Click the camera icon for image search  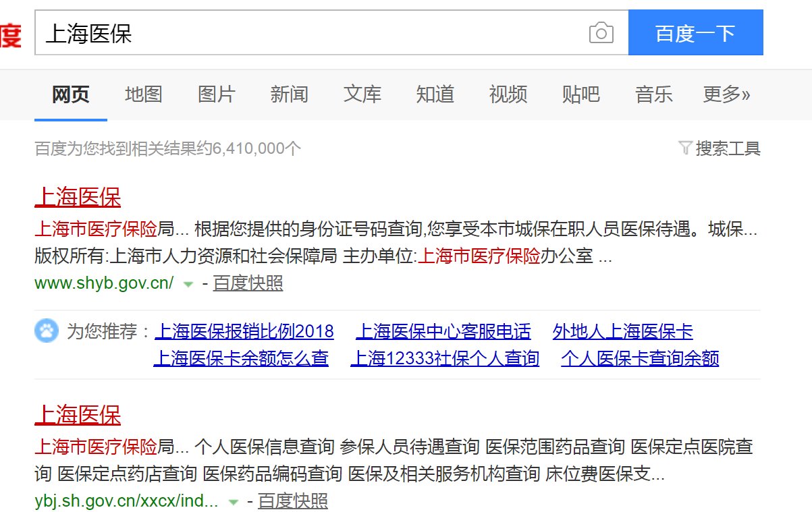click(600, 32)
